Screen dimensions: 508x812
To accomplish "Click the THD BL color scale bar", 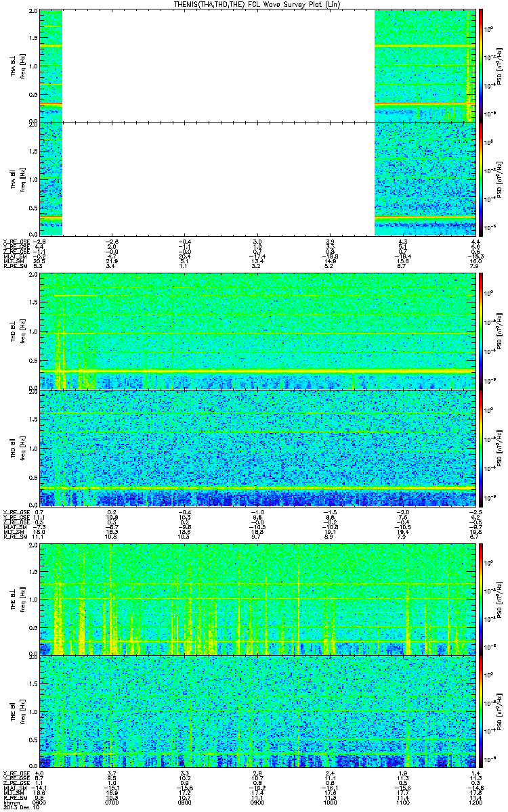I will (482, 331).
